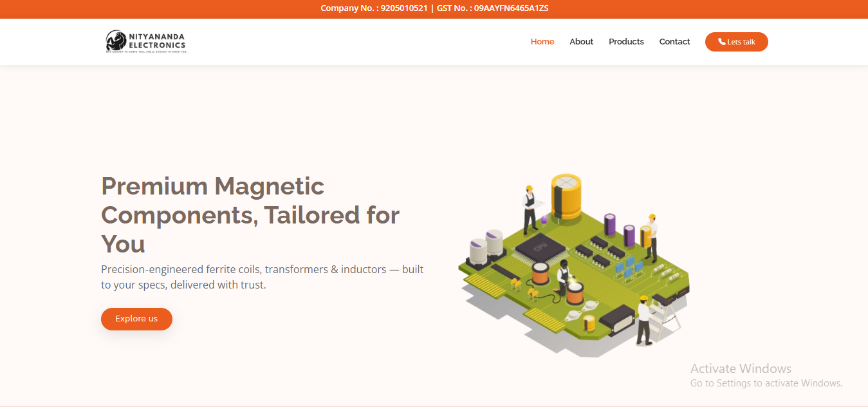
Task: Click the phone icon in Lets talk button
Action: coord(722,42)
